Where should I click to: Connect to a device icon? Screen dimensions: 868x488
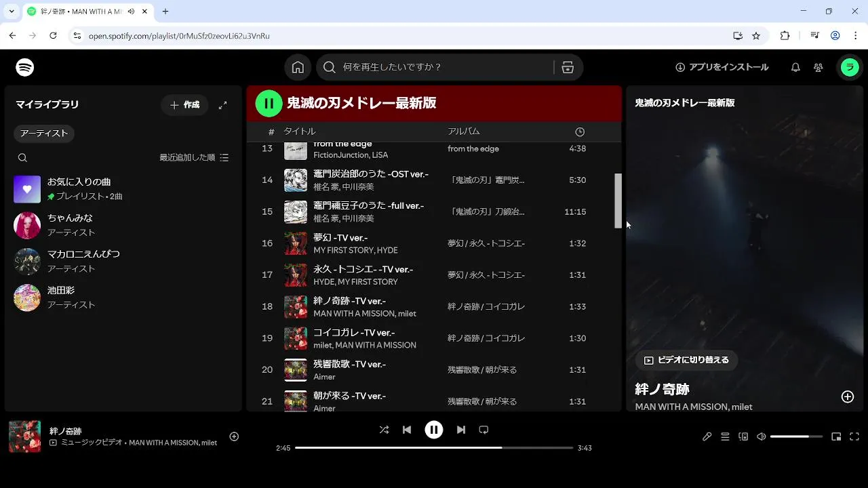pyautogui.click(x=743, y=436)
